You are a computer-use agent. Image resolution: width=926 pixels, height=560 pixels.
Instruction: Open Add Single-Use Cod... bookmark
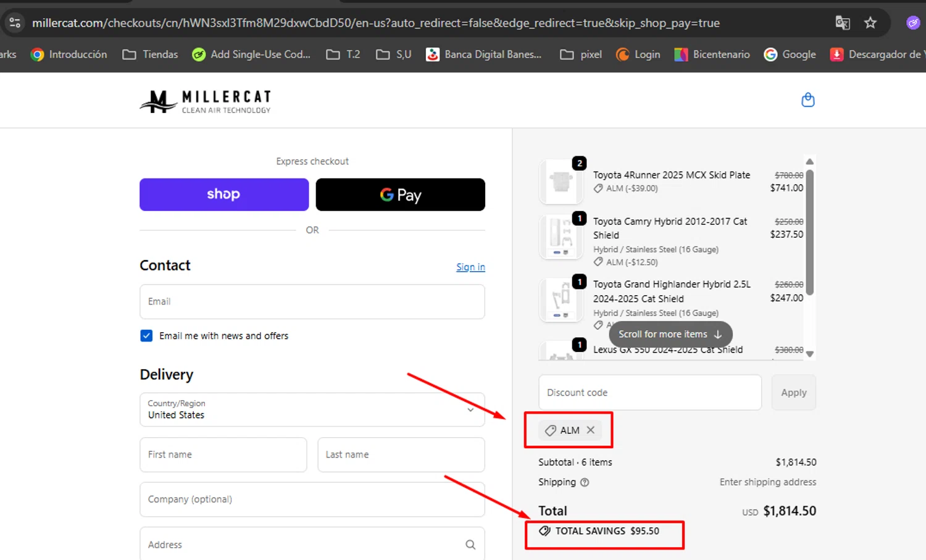tap(251, 54)
